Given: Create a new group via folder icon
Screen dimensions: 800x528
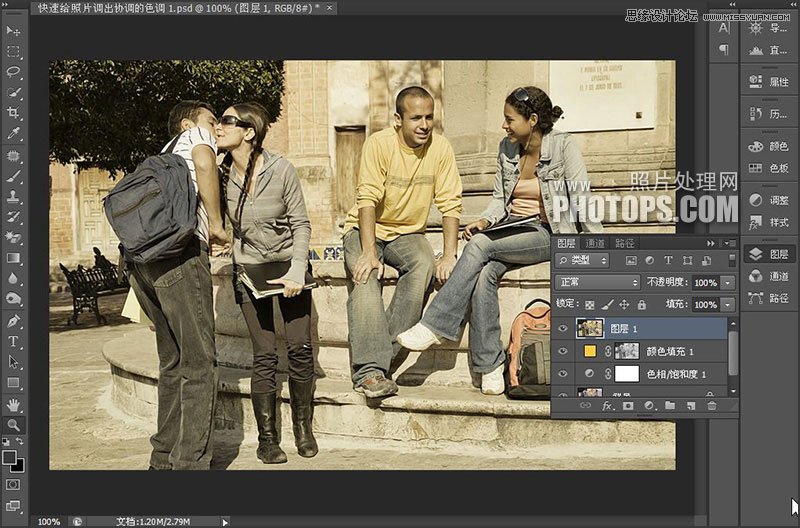Looking at the screenshot, I should [x=670, y=406].
